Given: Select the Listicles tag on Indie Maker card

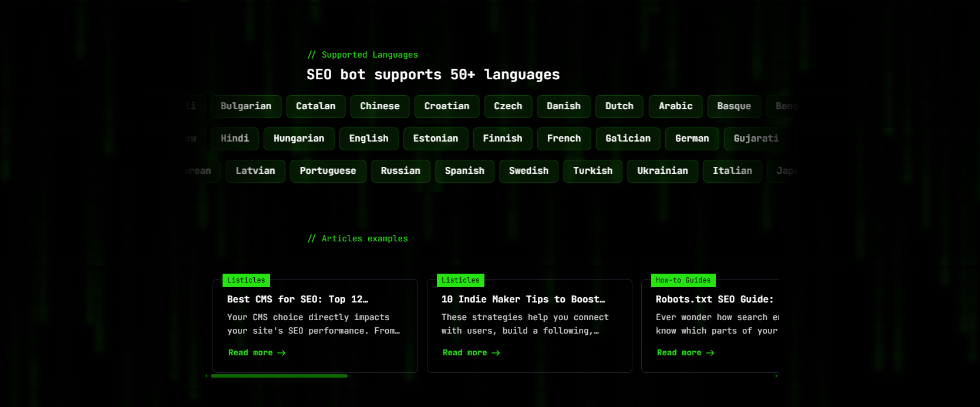Looking at the screenshot, I should tap(460, 281).
